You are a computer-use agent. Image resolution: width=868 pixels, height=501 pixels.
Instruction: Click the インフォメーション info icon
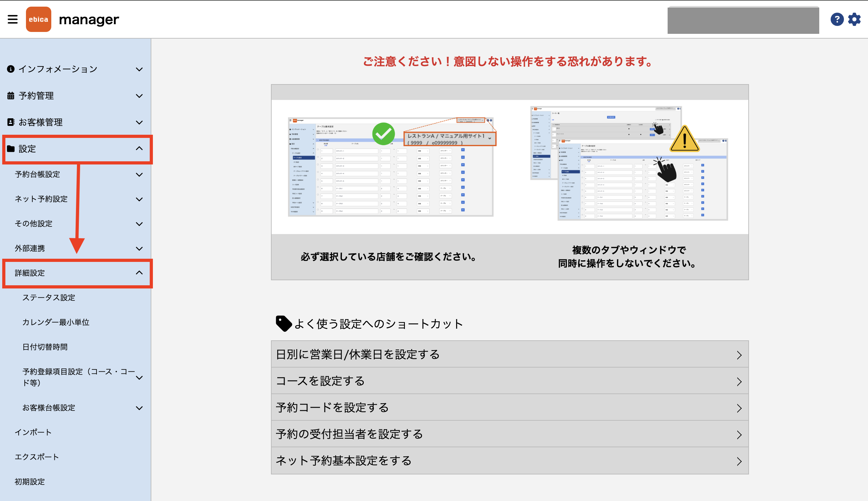[11, 69]
